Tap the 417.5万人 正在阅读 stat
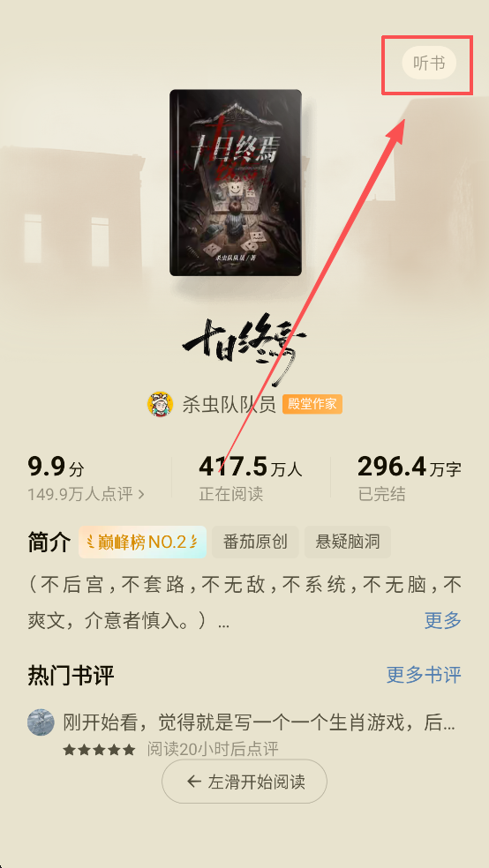489x868 pixels. click(x=251, y=478)
